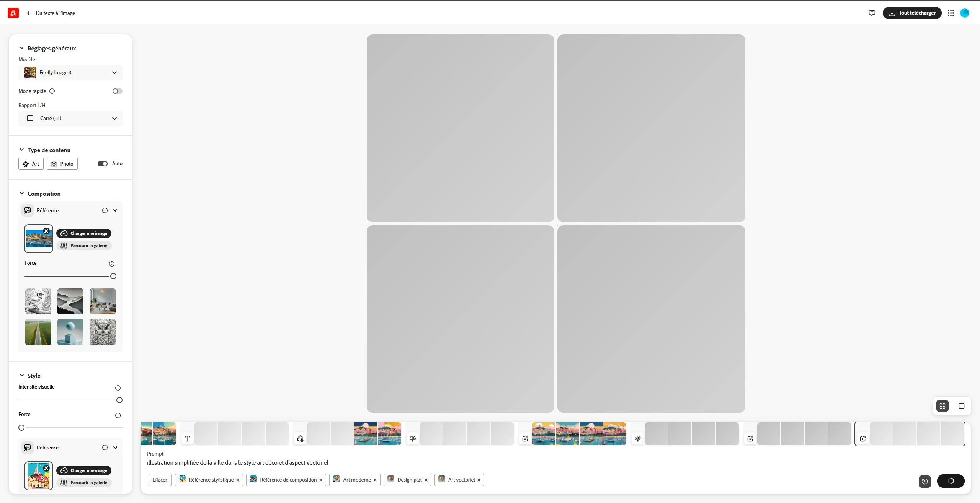The width and height of the screenshot is (980, 503).
Task: Remove the Art moderne style tag
Action: (375, 480)
